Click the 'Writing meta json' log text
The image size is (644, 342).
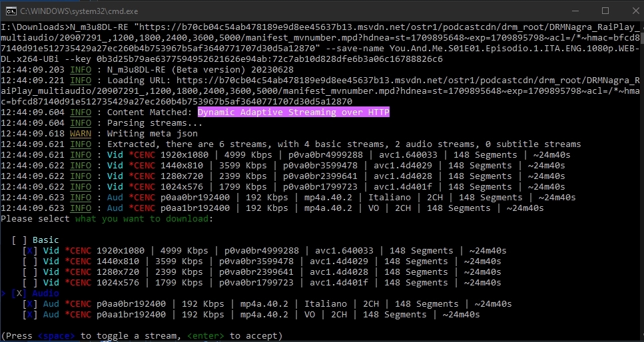[x=153, y=134]
